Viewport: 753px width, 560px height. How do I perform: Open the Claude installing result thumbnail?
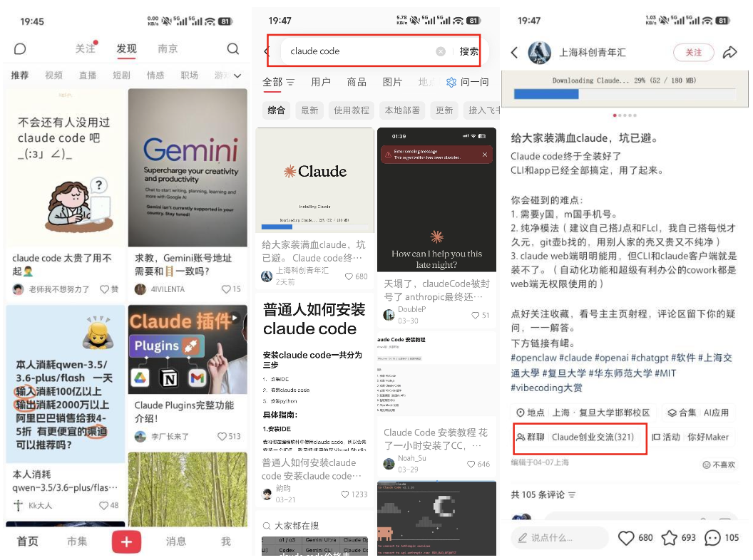[315, 180]
